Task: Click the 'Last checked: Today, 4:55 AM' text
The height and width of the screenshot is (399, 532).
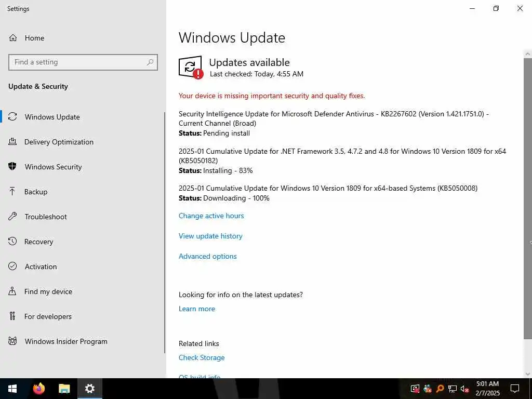Action: [257, 74]
